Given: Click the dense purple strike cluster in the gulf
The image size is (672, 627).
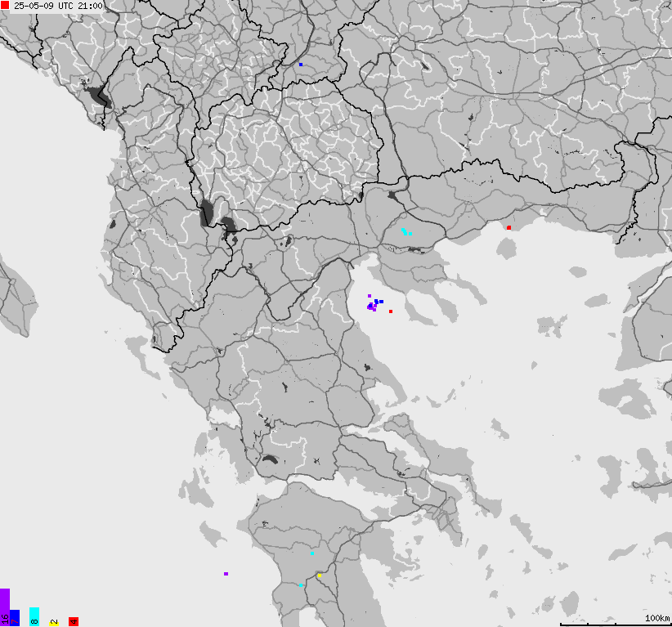Looking at the screenshot, I should (x=372, y=306).
